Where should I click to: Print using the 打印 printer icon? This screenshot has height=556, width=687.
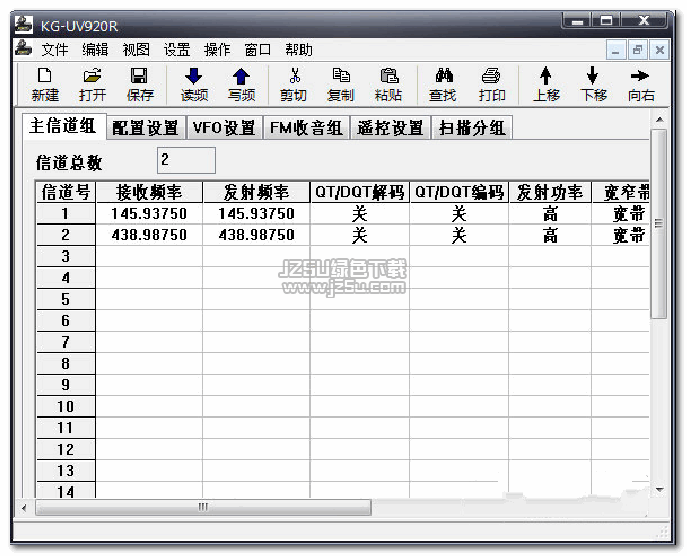point(492,85)
